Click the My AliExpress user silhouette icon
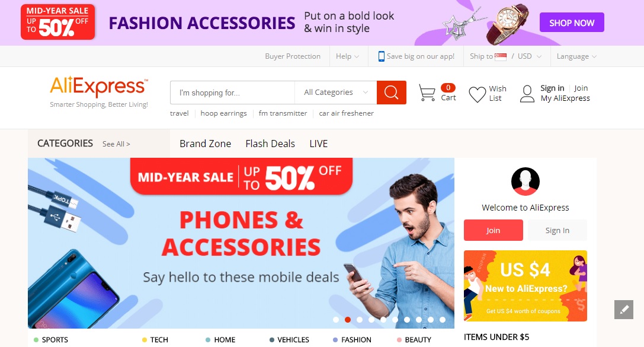This screenshot has width=644, height=347. tap(527, 94)
